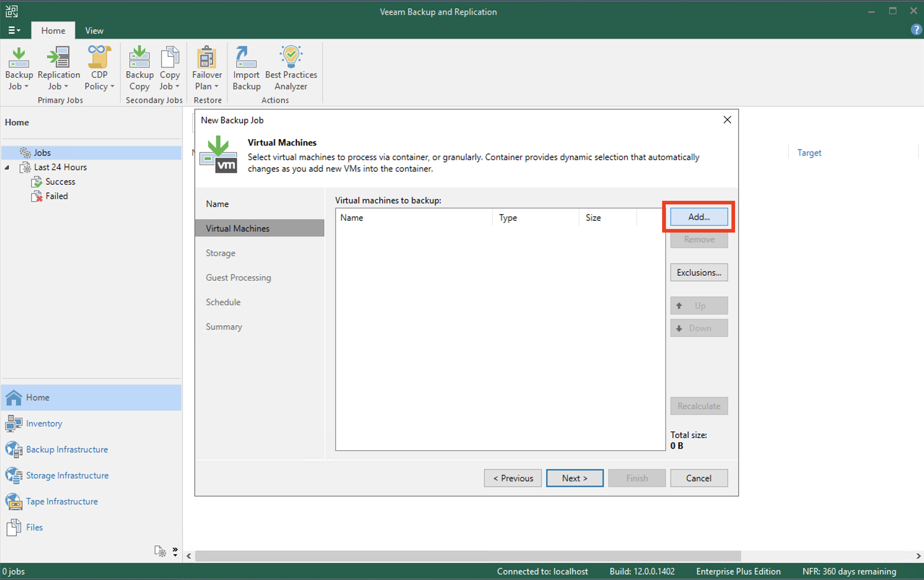
Task: Sort by the Type column header
Action: coord(535,217)
